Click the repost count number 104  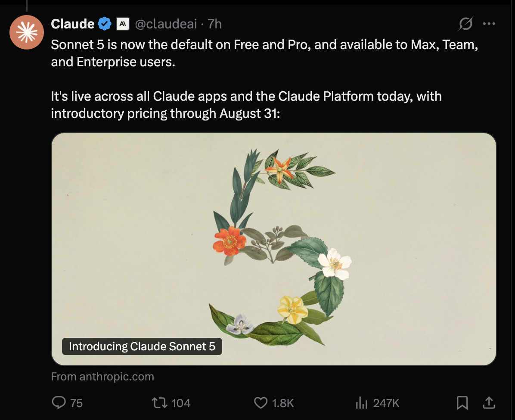click(181, 403)
